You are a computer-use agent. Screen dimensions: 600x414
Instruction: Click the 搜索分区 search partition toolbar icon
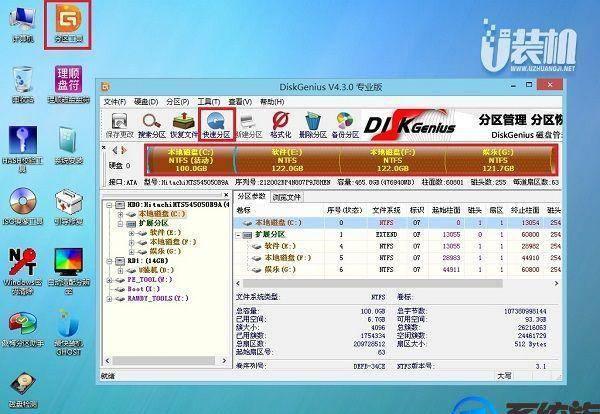(152, 125)
